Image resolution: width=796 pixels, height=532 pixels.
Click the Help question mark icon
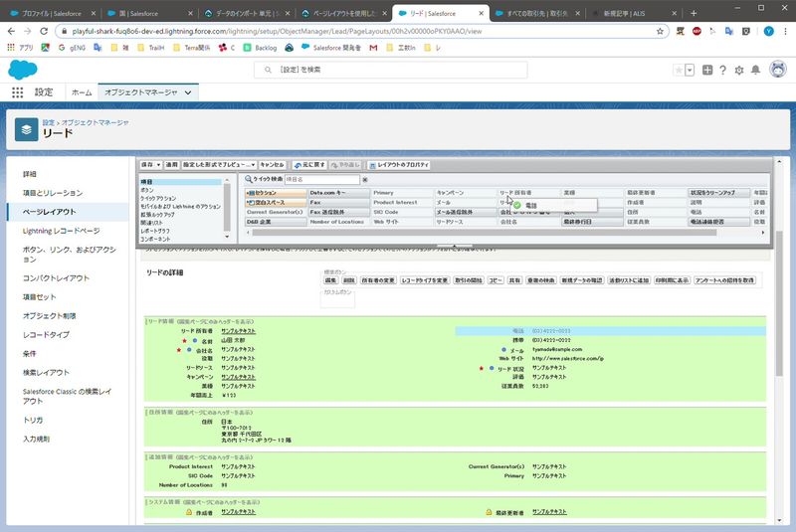point(723,70)
